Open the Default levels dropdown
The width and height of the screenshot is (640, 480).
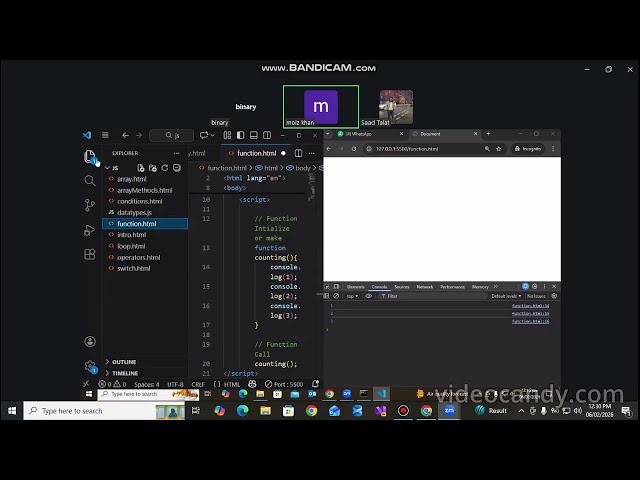[x=506, y=296]
